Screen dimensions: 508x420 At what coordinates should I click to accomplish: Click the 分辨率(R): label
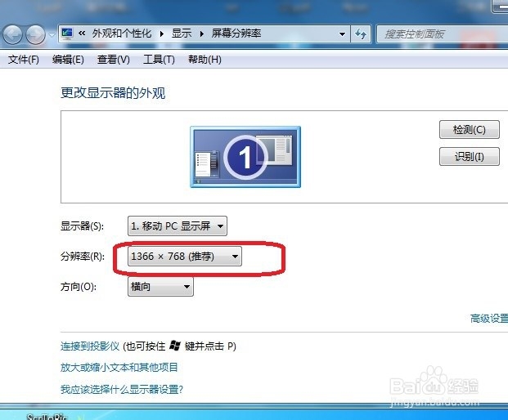pyautogui.click(x=83, y=257)
